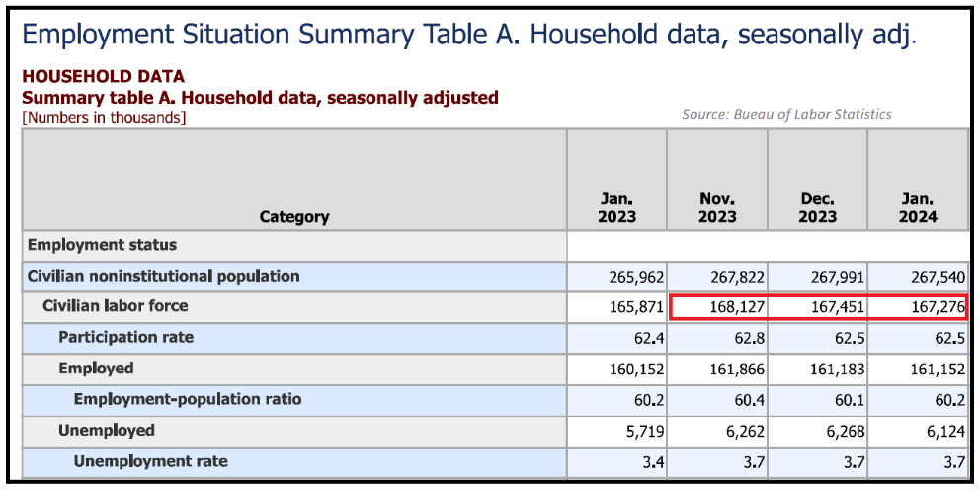Click Nov. 2023 unemployment rate 3.7
Image resolution: width=980 pixels, height=494 pixels.
coord(754,462)
